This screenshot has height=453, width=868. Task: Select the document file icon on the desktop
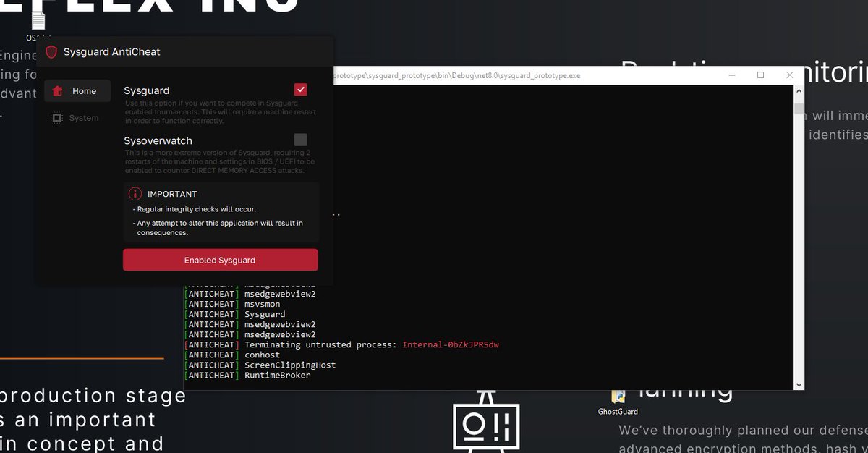pyautogui.click(x=38, y=21)
